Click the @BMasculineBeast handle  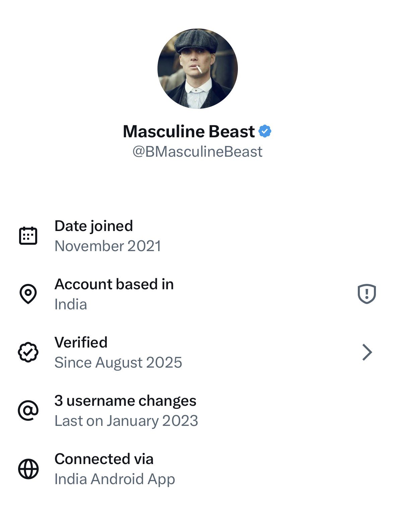[197, 152]
